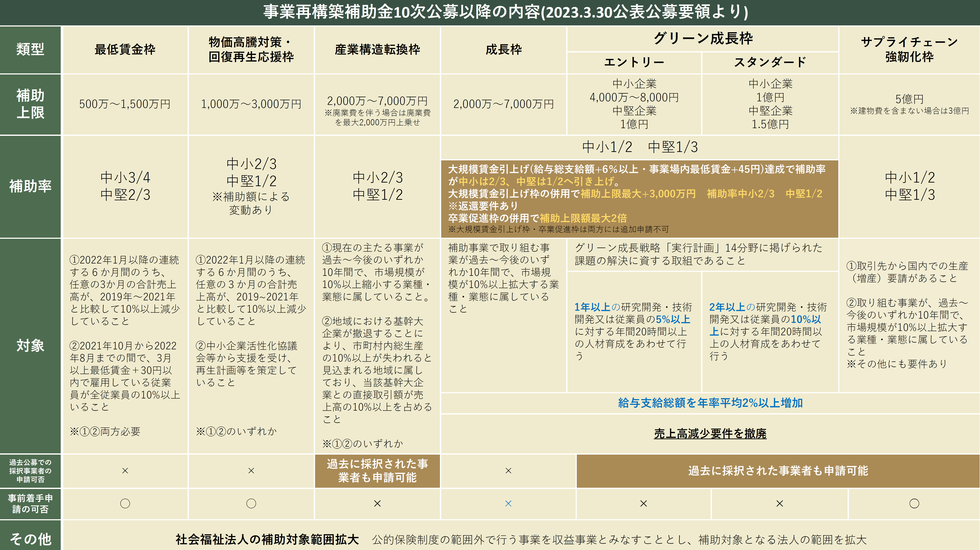Click the text 補助上限最大+3,000万円
The width and height of the screenshot is (980, 550).
pyautogui.click(x=638, y=194)
